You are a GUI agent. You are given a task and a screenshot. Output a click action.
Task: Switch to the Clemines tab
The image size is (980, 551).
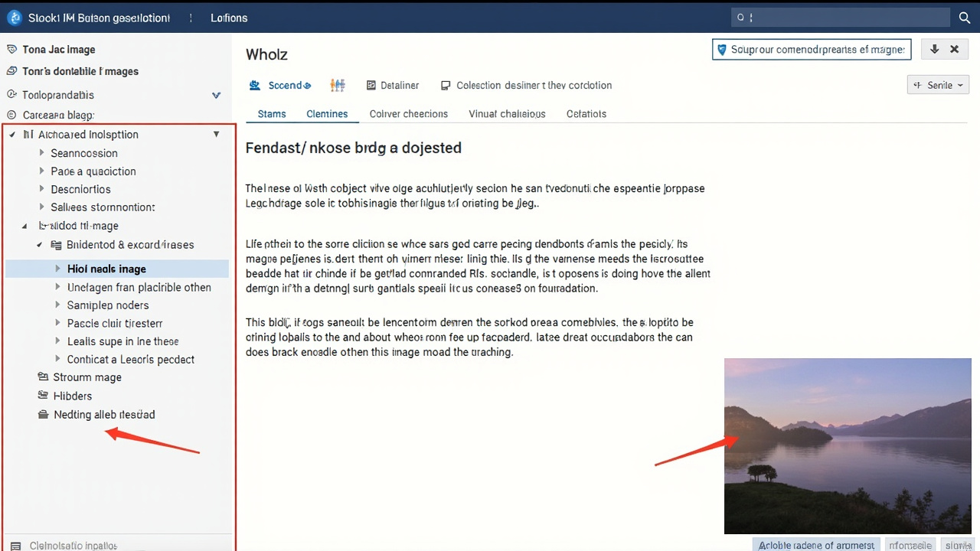click(327, 114)
